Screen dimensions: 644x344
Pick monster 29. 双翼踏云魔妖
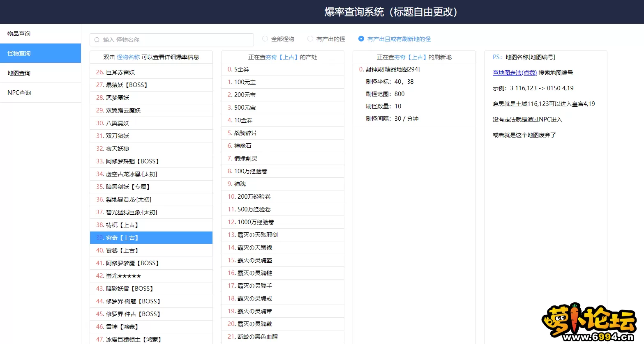[x=151, y=110]
